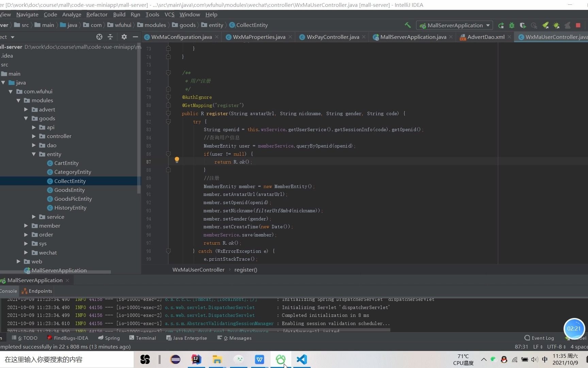Collapse the goods module folder
The width and height of the screenshot is (588, 368).
pyautogui.click(x=26, y=118)
